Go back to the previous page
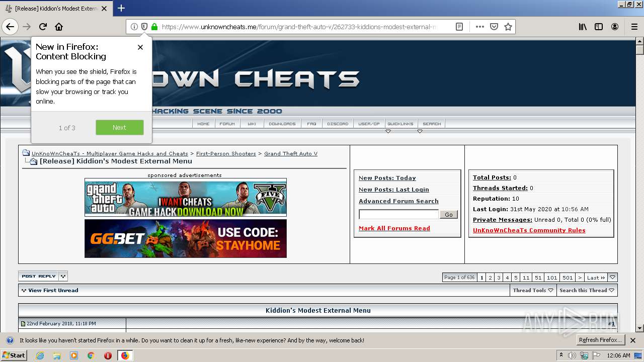 click(x=10, y=27)
